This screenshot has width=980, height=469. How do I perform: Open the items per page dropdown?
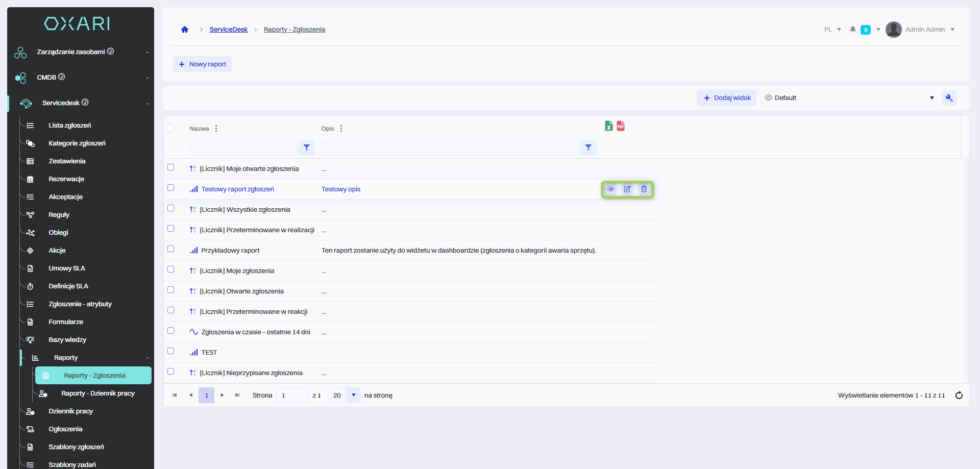353,396
